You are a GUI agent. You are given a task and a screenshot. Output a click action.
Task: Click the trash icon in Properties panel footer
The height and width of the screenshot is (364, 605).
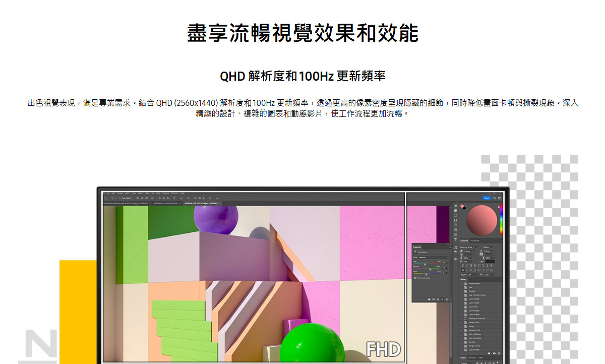[447, 299]
